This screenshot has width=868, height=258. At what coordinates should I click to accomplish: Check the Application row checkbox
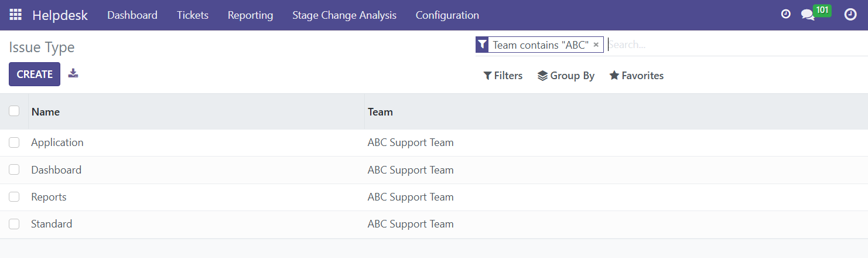[14, 142]
